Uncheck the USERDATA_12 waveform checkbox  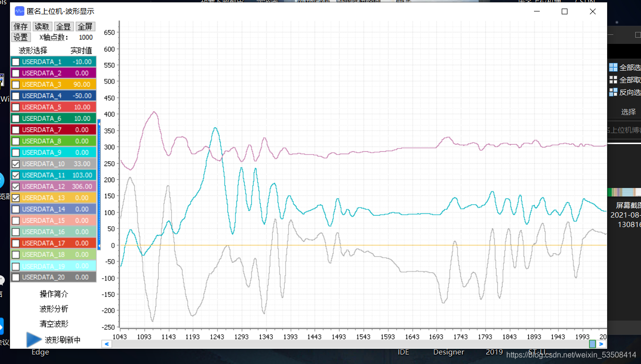point(16,187)
